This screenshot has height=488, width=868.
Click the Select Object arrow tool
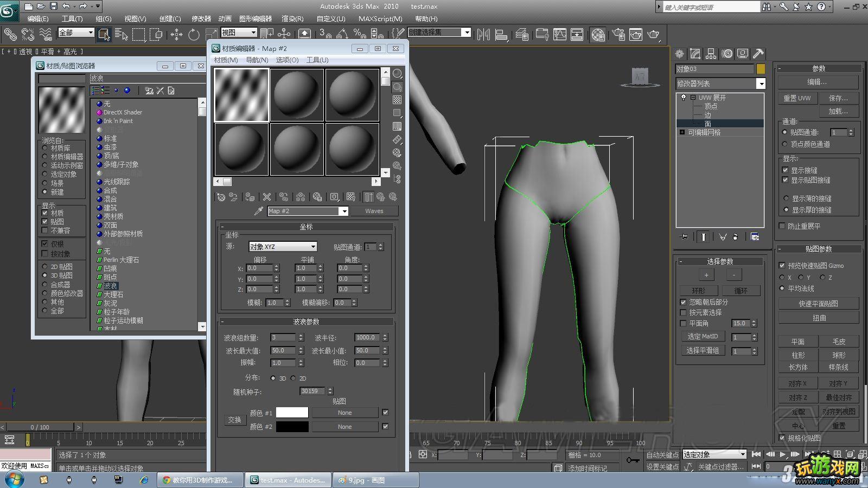pos(104,35)
